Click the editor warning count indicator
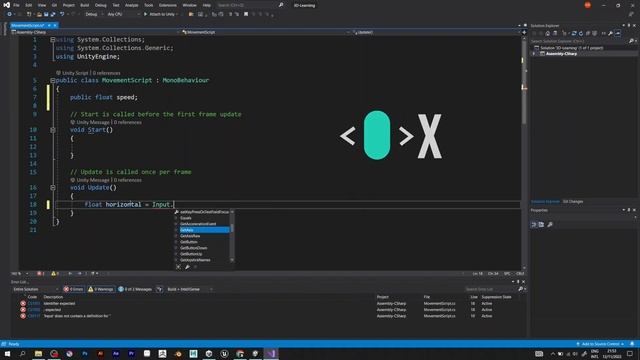This screenshot has height=360, width=640. click(55, 273)
